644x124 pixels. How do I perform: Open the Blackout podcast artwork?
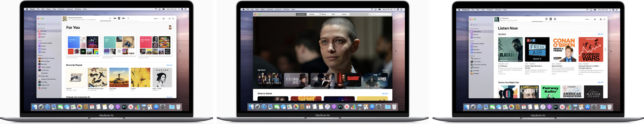click(x=510, y=49)
